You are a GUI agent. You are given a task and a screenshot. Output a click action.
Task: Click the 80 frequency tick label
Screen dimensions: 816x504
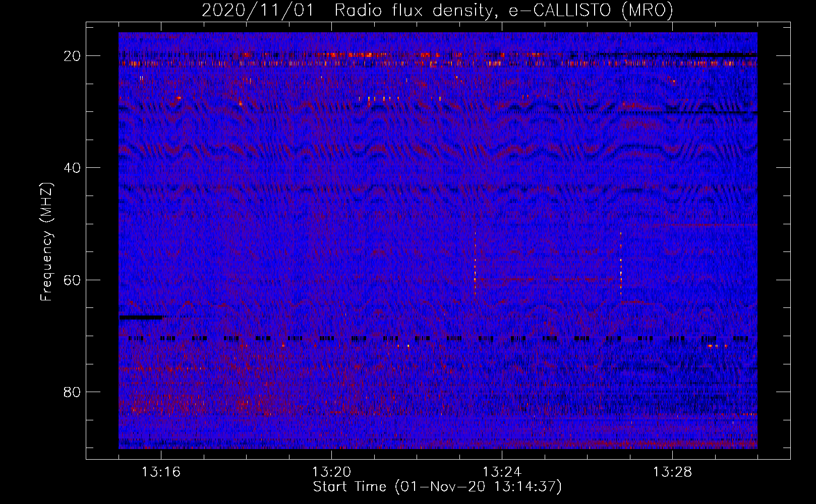(72, 392)
